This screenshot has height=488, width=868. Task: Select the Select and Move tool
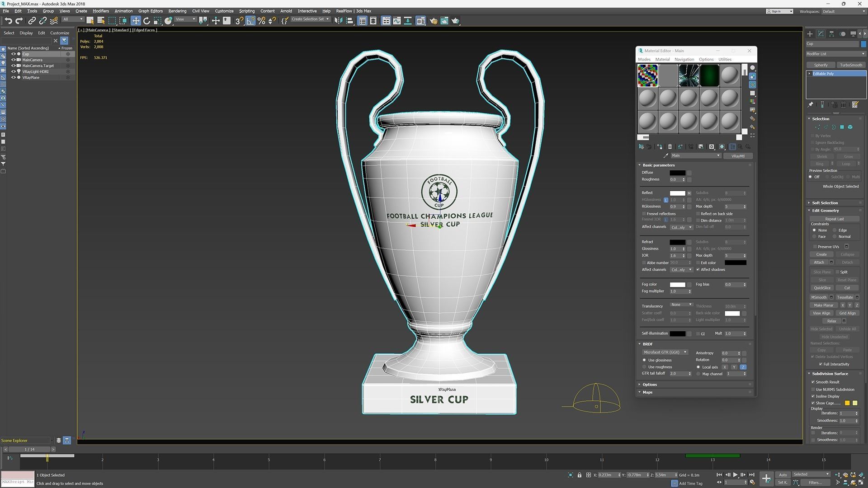136,20
